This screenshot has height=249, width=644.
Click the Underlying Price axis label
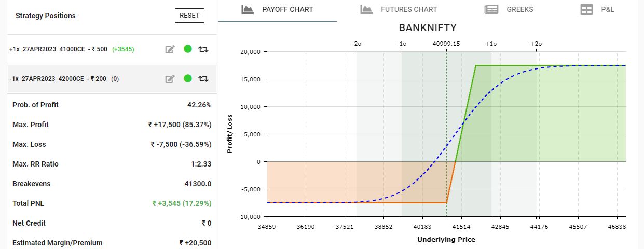pos(446,240)
